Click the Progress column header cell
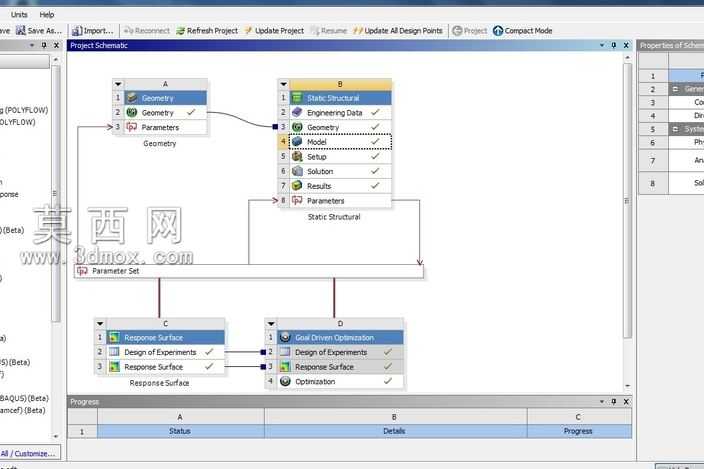 click(x=579, y=431)
